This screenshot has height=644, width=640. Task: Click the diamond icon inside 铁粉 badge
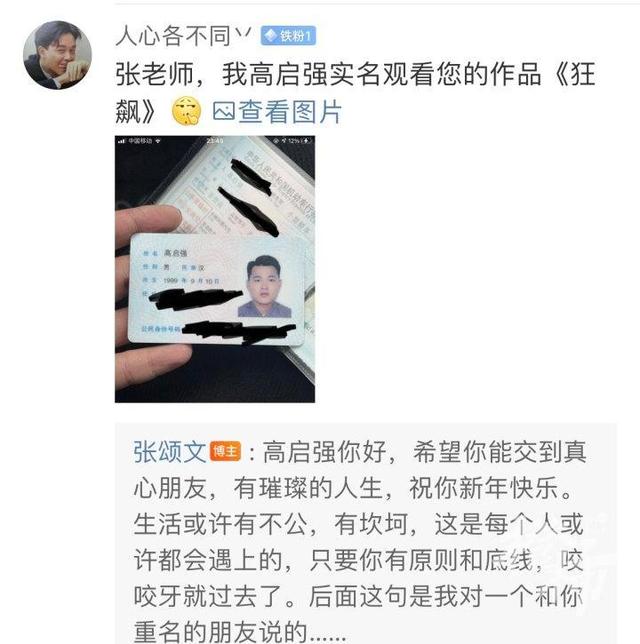tap(271, 36)
